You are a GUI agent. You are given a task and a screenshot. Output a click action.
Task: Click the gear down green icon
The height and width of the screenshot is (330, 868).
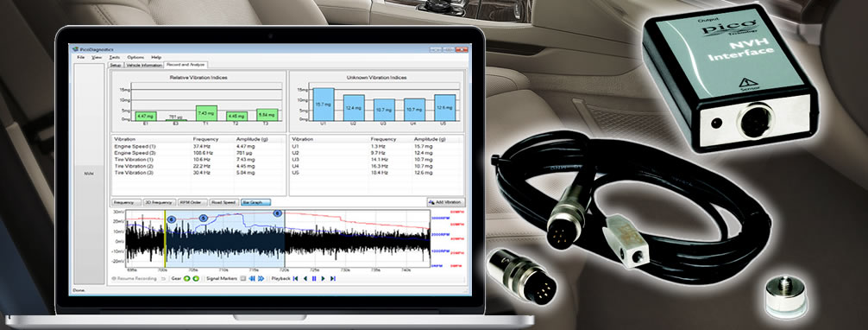tap(196, 278)
